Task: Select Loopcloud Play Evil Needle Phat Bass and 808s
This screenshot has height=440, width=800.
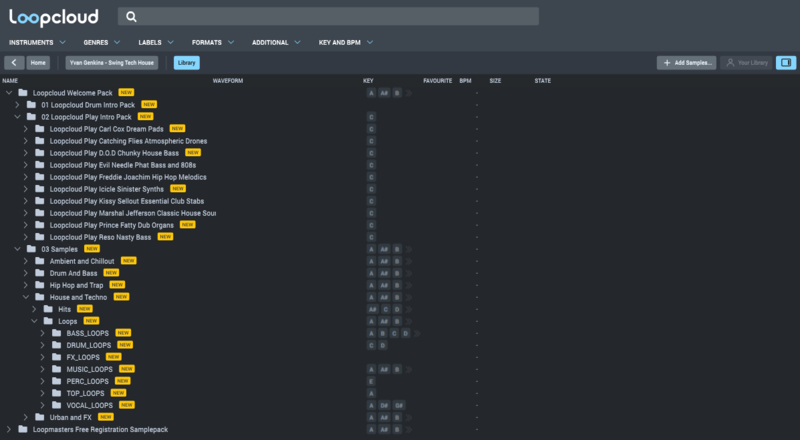Action: [123, 165]
